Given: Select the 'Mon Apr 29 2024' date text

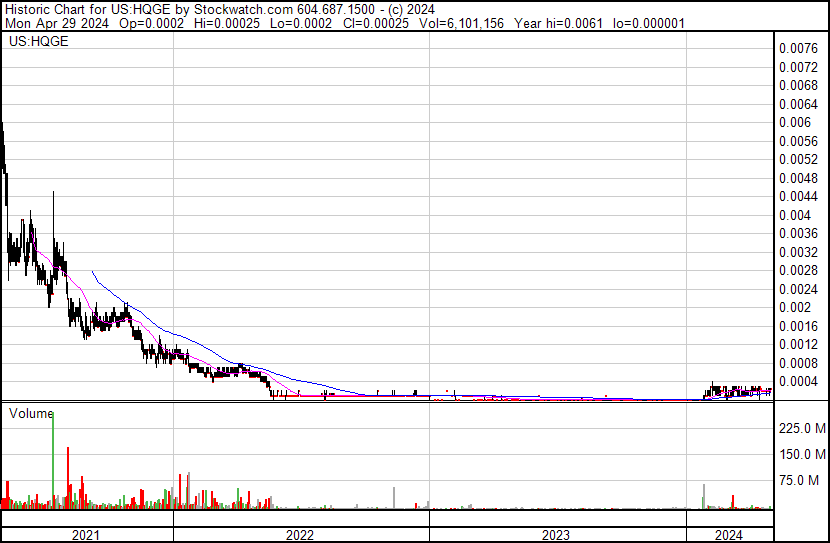Looking at the screenshot, I should point(57,23).
